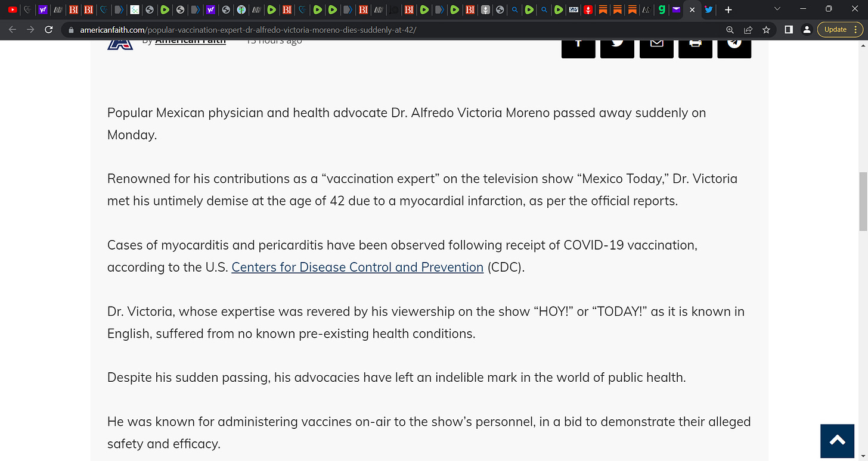Click the paragraph starting "Renowned for his contributions"

422,189
